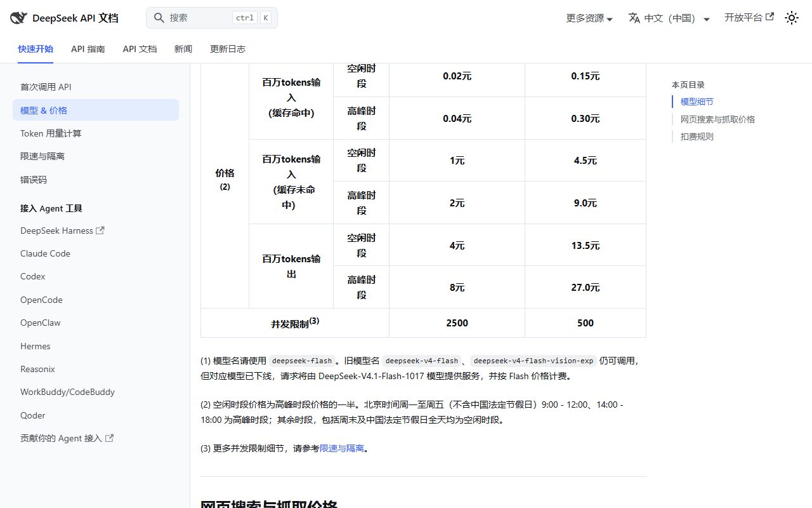This screenshot has width=812, height=508.
Task: Select the 更新日志 tab
Action: (x=228, y=49)
